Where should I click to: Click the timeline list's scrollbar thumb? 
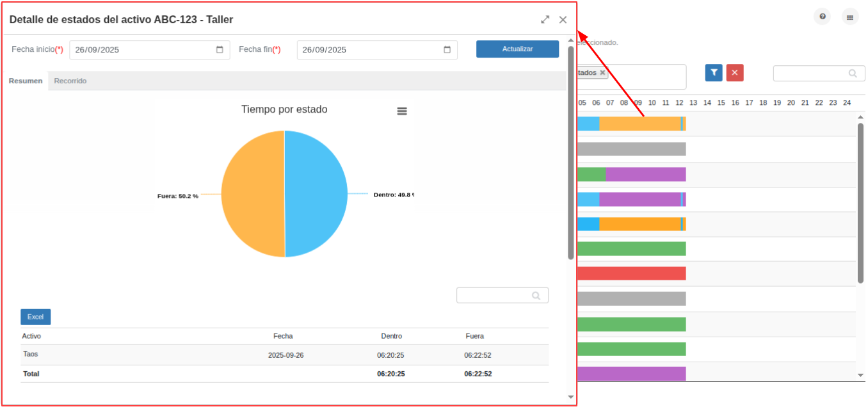tap(860, 203)
